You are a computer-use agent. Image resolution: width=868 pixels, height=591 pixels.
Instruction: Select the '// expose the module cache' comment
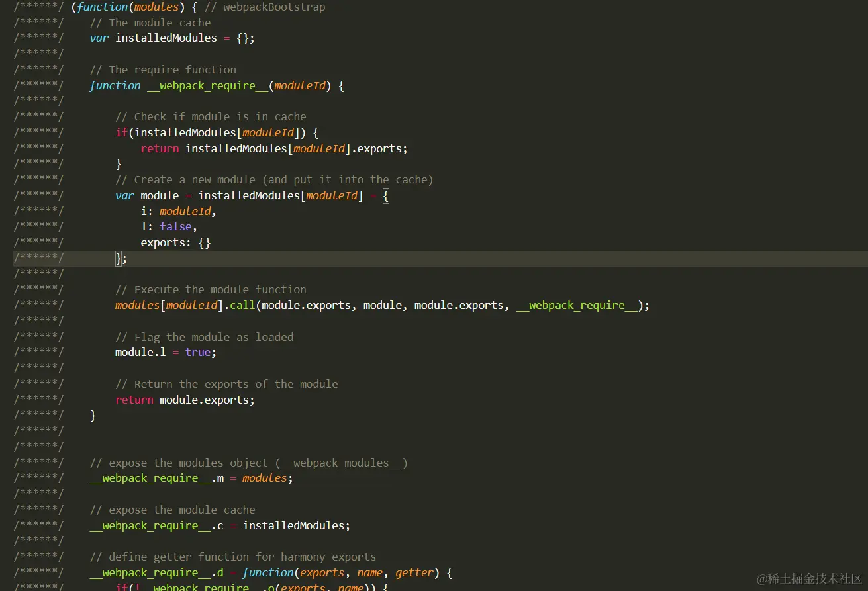[173, 510]
